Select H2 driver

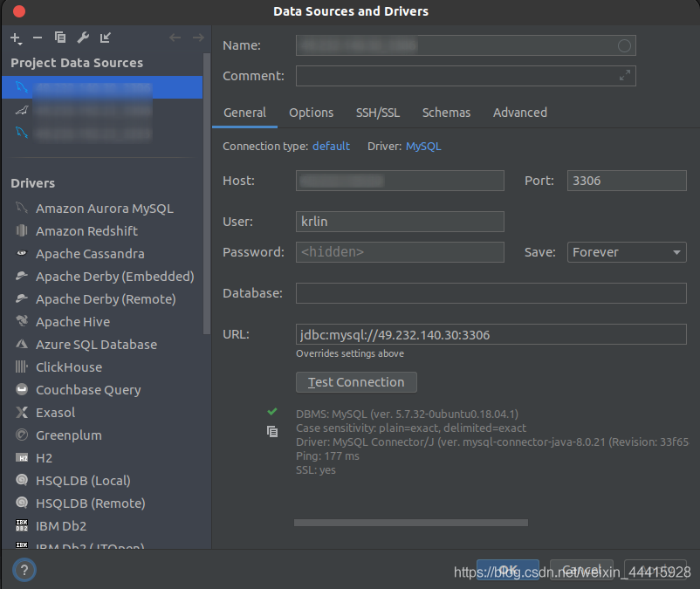[x=44, y=458]
